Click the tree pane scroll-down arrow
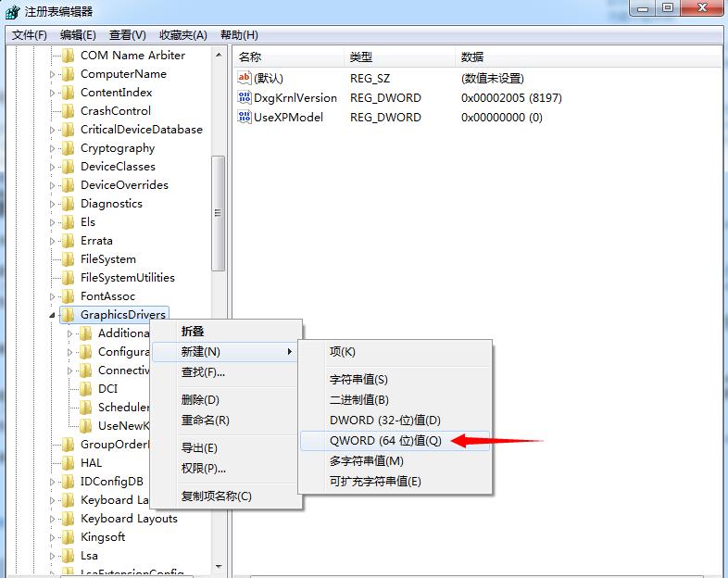The image size is (728, 578). 219,567
